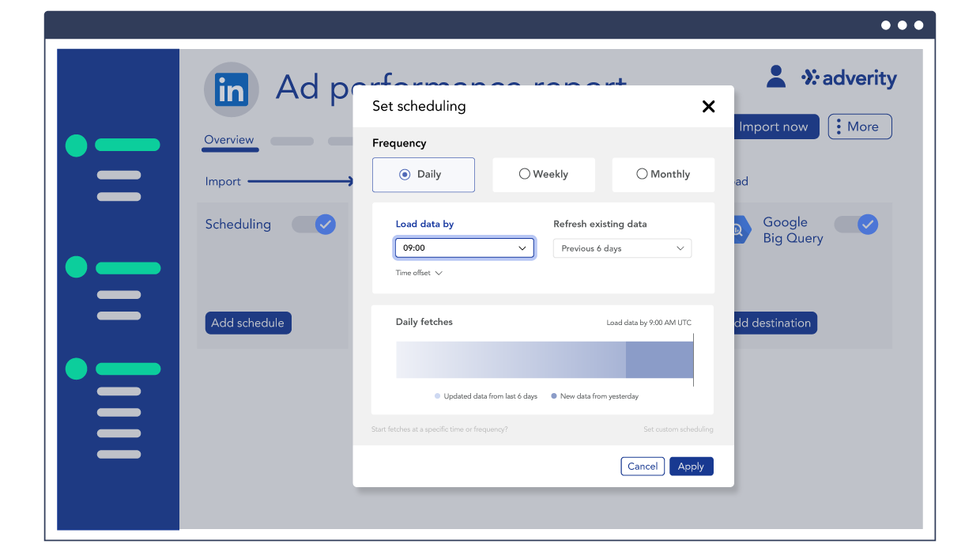
Task: Click the second green sidebar circle
Action: [x=76, y=267]
